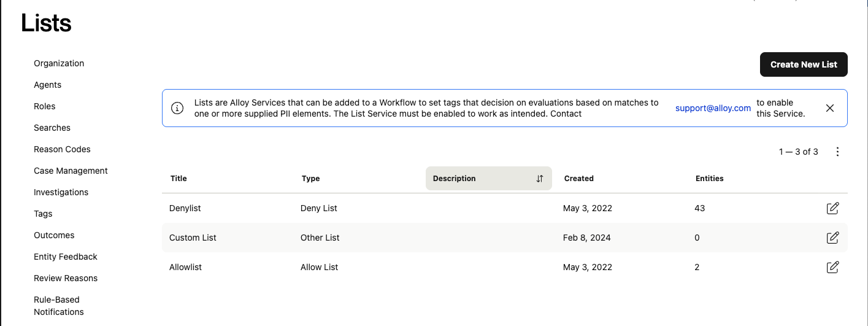
Task: Click the edit icon for Custom List
Action: coord(832,238)
